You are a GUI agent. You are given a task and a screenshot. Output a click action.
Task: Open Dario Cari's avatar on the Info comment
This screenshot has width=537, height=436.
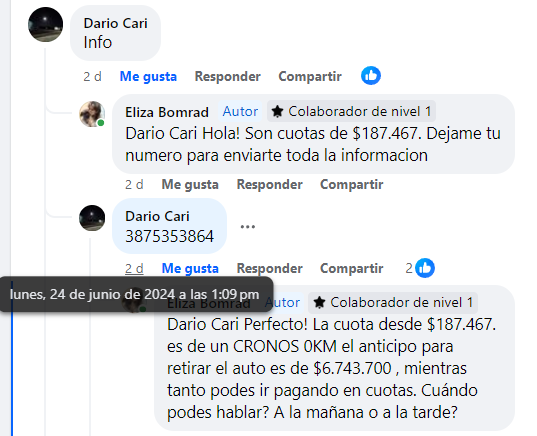46,24
